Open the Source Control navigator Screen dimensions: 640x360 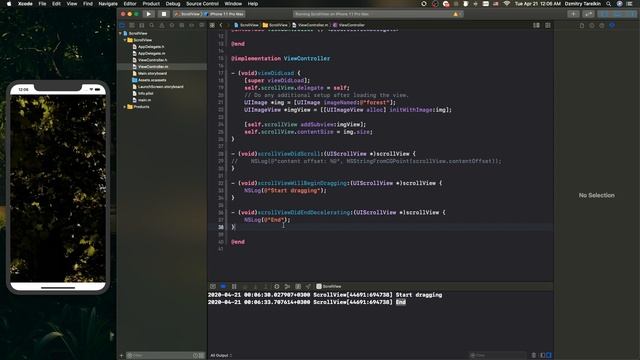click(132, 25)
